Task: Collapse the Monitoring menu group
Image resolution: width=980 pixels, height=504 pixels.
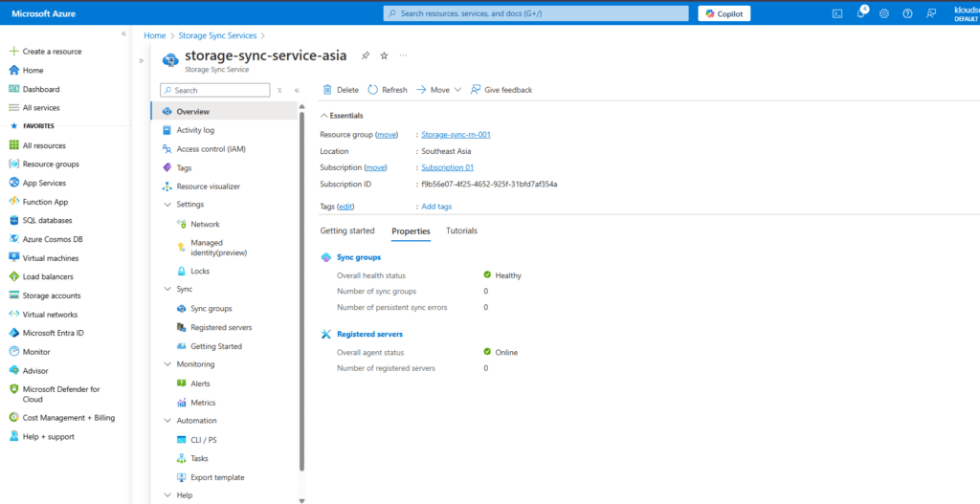Action: click(x=168, y=364)
